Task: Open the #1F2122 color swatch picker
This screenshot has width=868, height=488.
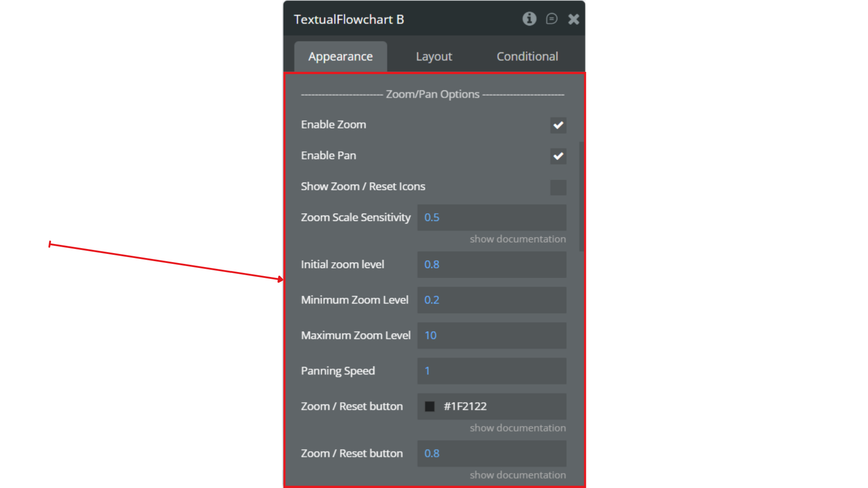Action: point(429,407)
